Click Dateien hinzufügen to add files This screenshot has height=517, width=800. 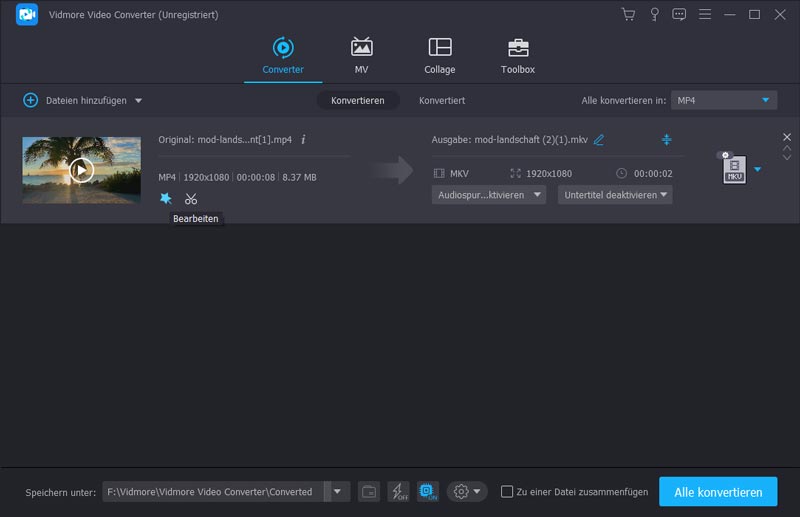point(82,100)
